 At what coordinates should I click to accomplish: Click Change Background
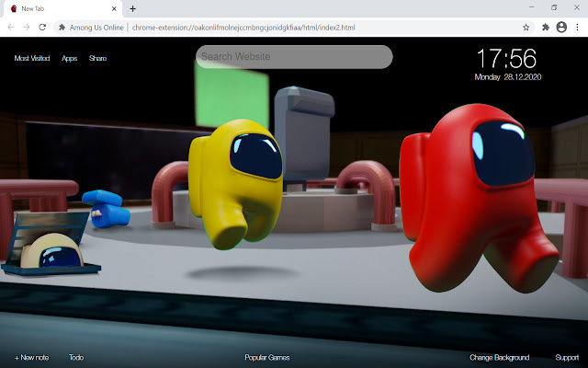coord(500,358)
